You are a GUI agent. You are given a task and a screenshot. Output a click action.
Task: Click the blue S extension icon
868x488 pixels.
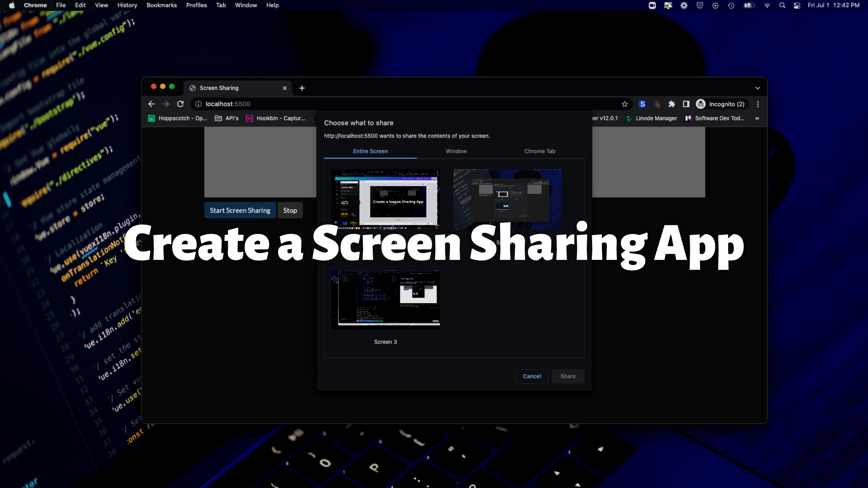(x=642, y=104)
